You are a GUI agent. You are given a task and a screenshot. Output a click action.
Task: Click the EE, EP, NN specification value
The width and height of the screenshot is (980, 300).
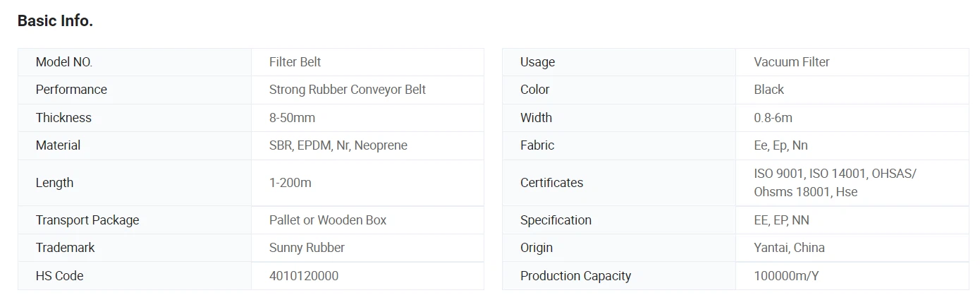point(781,220)
